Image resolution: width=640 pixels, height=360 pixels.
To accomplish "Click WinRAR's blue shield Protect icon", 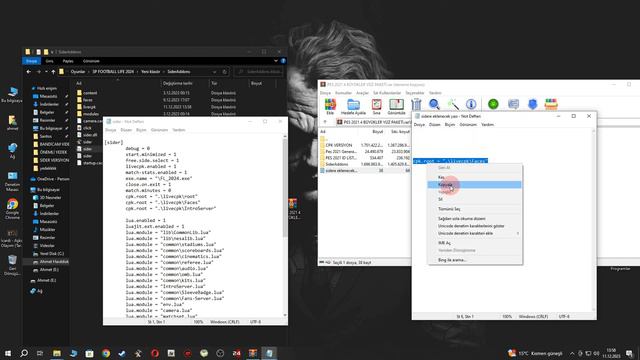I will 532,104.
